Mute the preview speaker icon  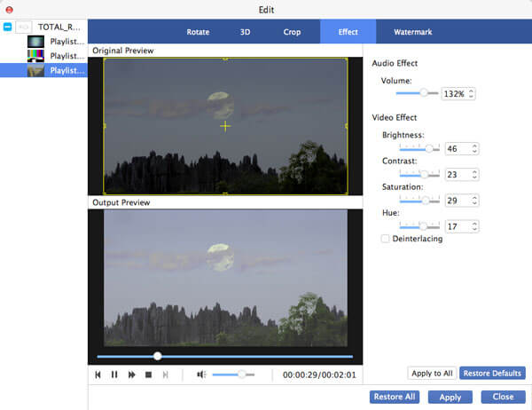tap(201, 375)
